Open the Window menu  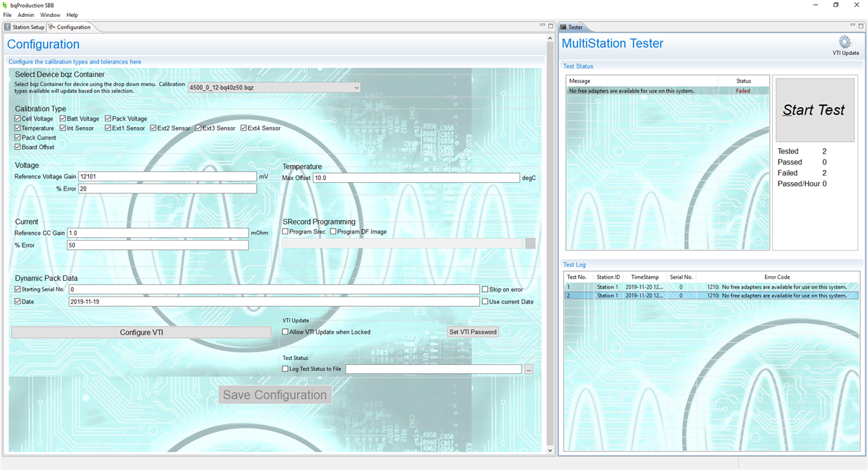coord(50,15)
